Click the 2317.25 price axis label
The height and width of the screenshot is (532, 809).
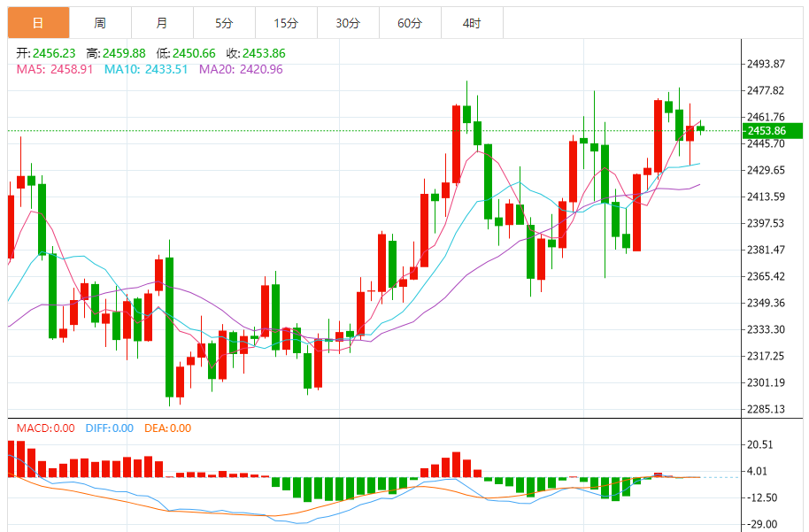click(766, 356)
